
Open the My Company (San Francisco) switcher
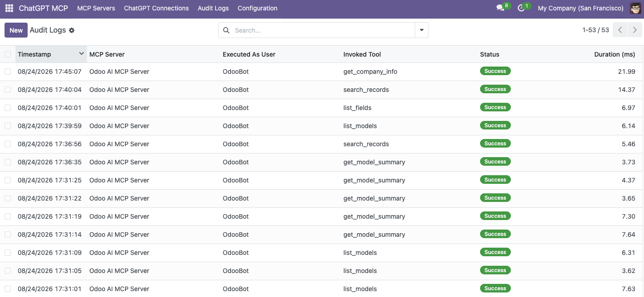point(581,8)
